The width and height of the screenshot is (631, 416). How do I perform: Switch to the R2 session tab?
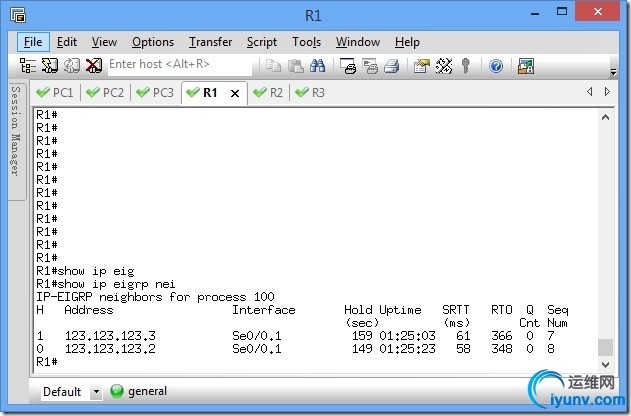point(268,93)
